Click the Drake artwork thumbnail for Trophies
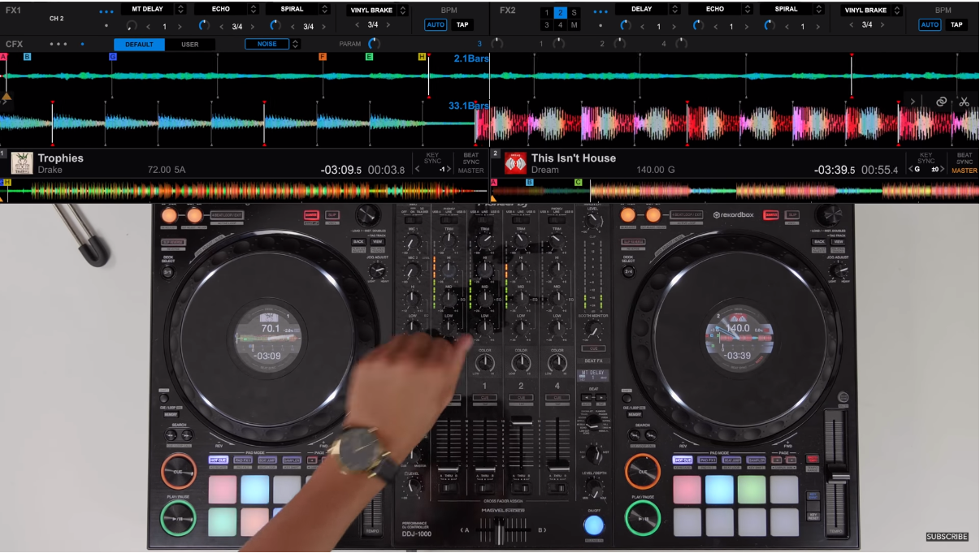This screenshot has height=553, width=980. click(23, 162)
